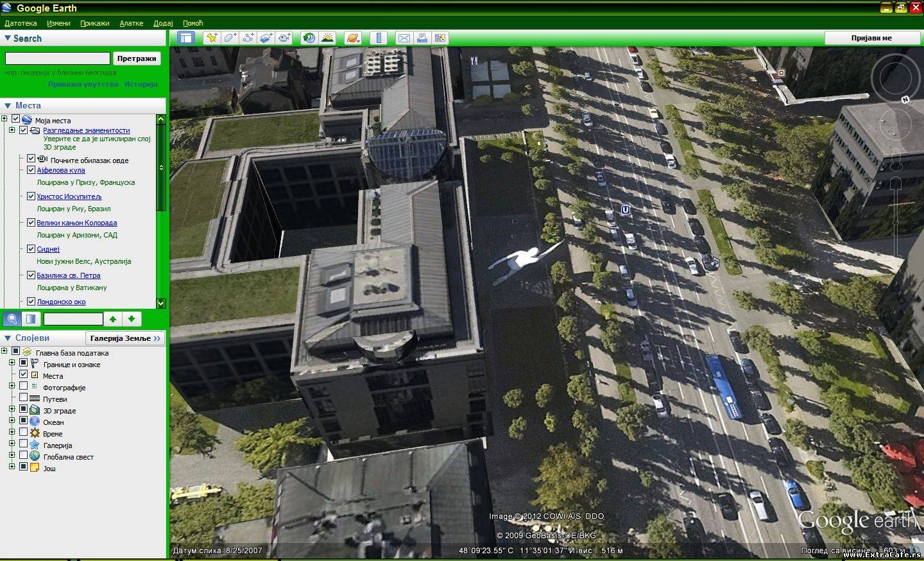Open the Помоћ menu
The image size is (924, 561).
193,23
